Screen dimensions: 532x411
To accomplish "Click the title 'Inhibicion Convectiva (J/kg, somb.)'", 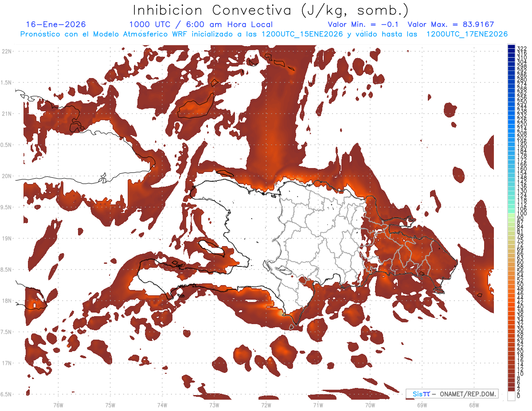I will pyautogui.click(x=271, y=11).
